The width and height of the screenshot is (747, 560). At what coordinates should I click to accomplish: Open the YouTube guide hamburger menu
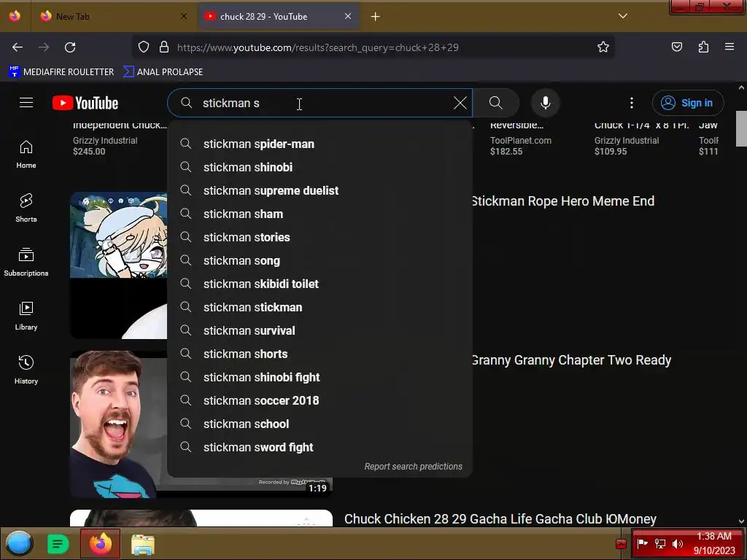tap(26, 103)
